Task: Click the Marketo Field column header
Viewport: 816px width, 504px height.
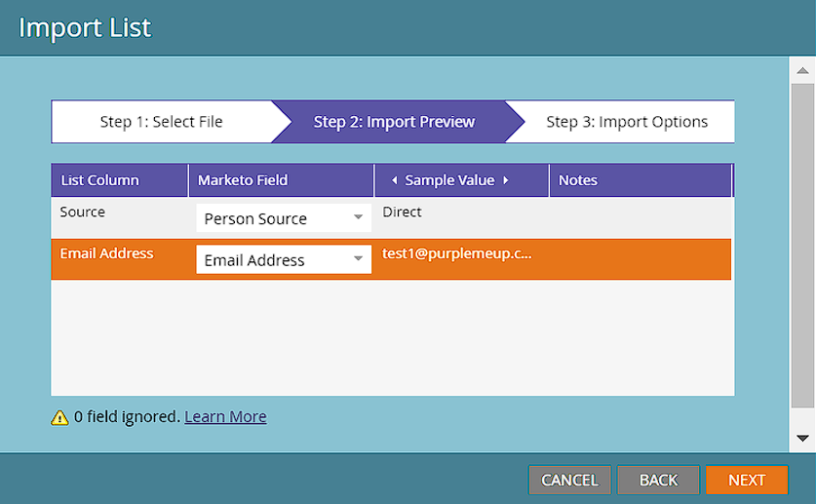Action: tap(281, 180)
